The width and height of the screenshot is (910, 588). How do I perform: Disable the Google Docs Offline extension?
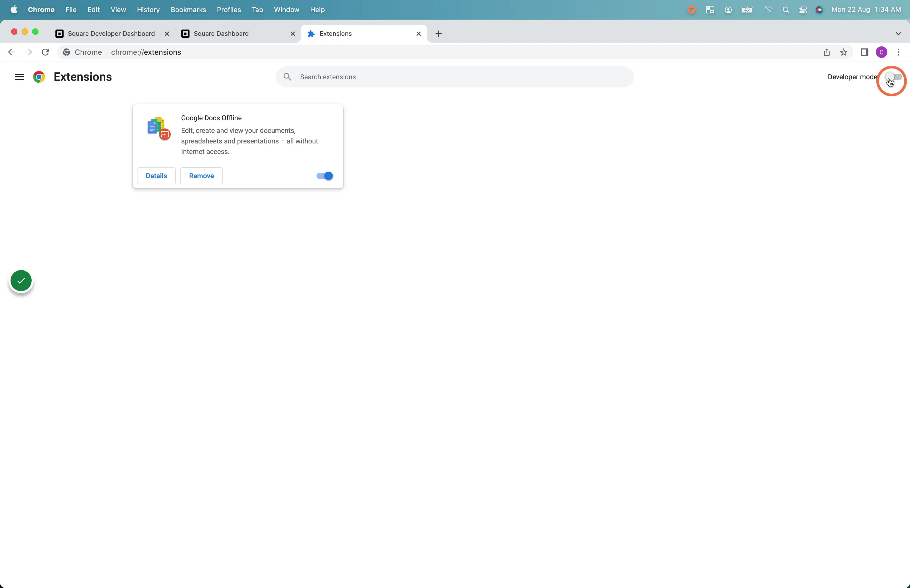tap(325, 176)
